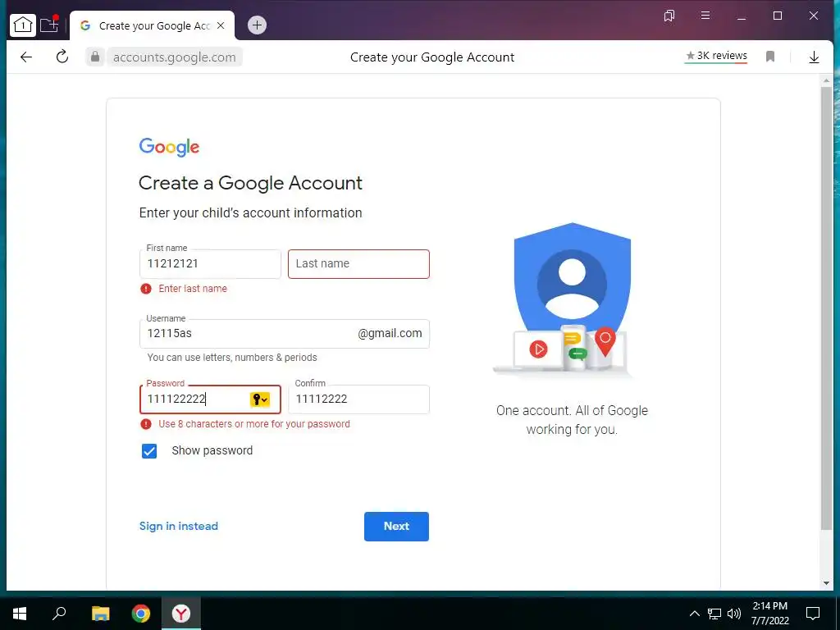
Task: Click scrollbar up arrow
Action: click(826, 80)
